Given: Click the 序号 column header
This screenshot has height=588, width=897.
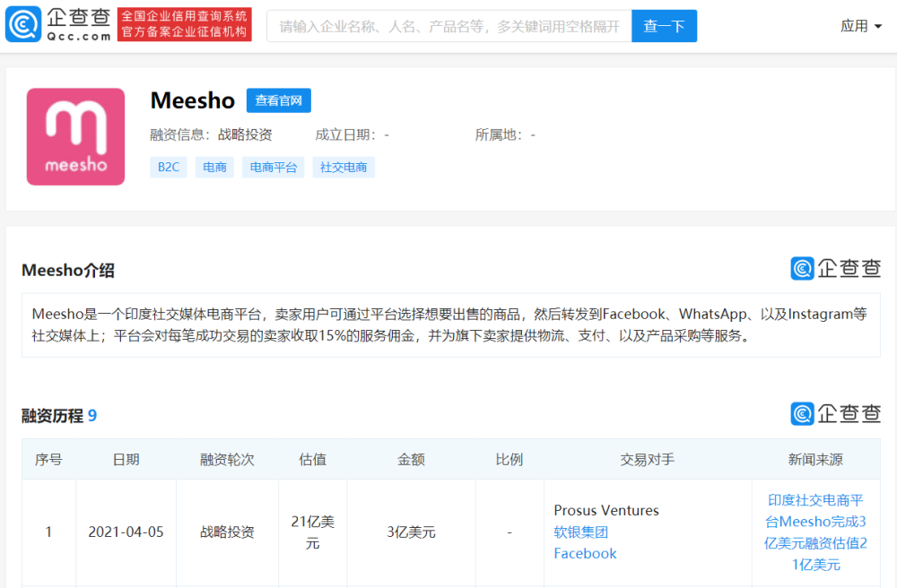Looking at the screenshot, I should (x=48, y=460).
